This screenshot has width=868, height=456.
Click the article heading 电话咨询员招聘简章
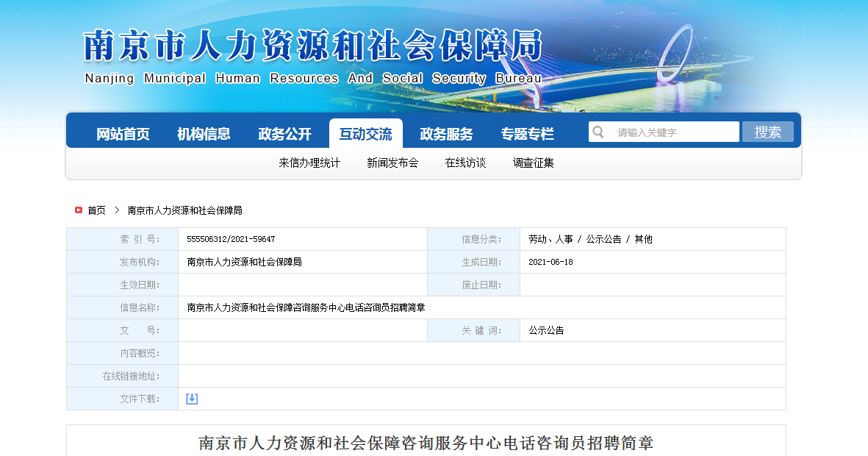[426, 443]
